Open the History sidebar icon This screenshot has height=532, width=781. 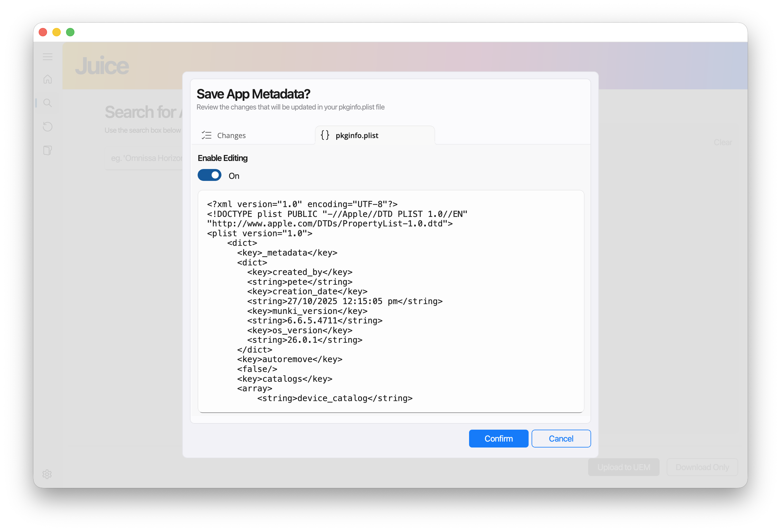[48, 127]
